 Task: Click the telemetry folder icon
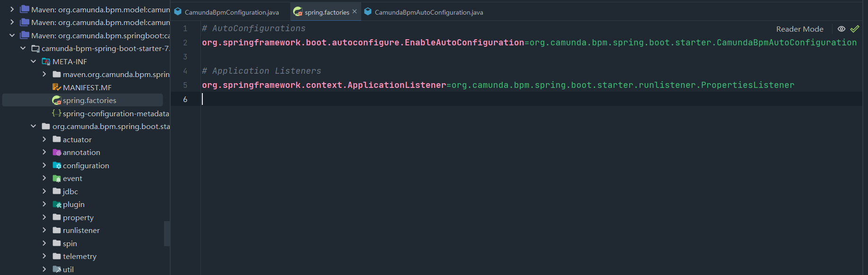(57, 256)
